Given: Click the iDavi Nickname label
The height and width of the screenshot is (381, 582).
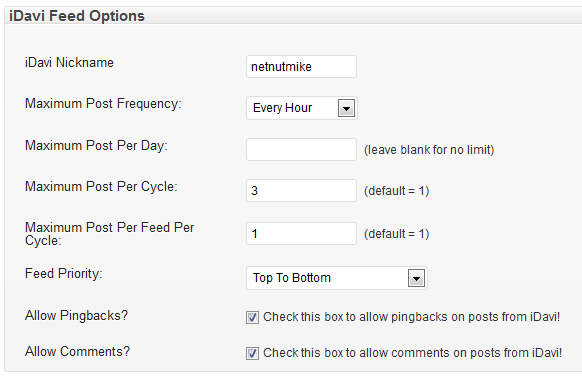Looking at the screenshot, I should point(69,62).
